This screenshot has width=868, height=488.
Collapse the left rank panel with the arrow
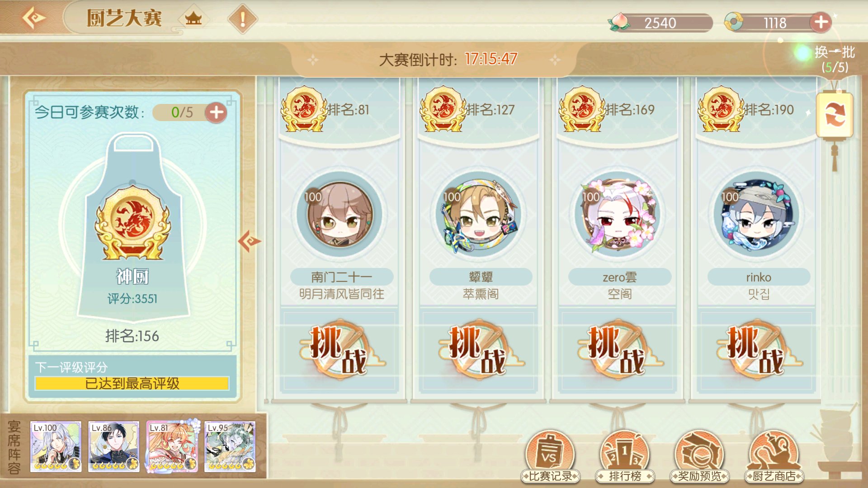(250, 241)
